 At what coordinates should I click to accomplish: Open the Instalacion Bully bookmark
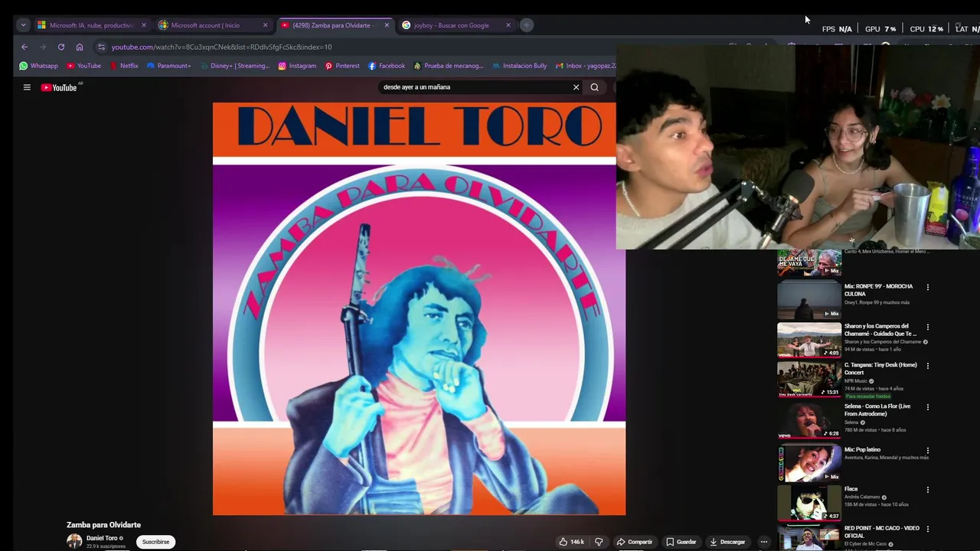point(519,66)
